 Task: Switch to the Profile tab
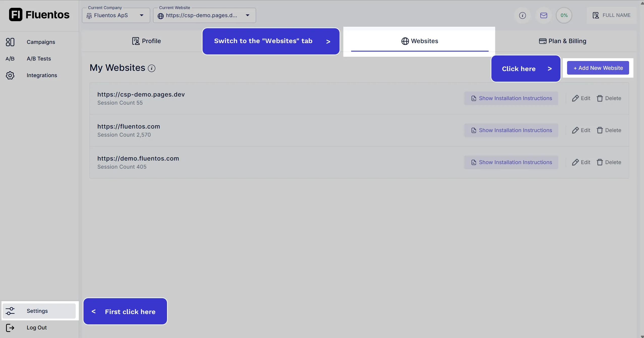(147, 41)
